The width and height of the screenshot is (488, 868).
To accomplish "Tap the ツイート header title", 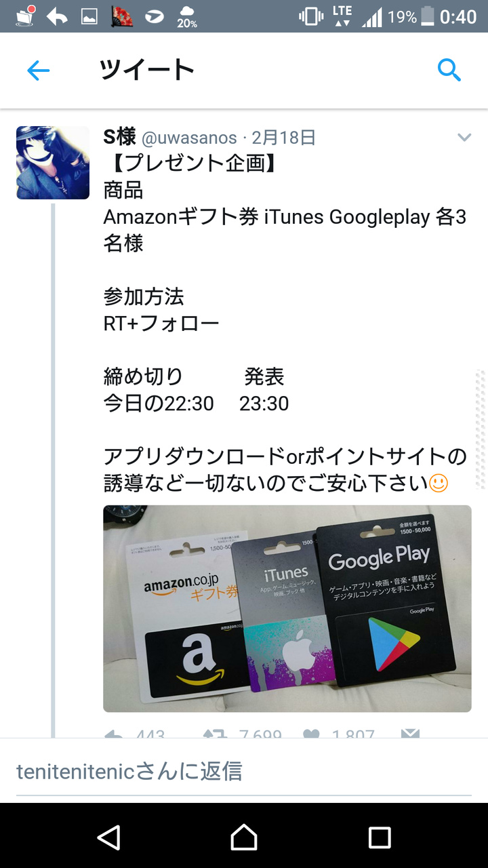I will coord(146,69).
